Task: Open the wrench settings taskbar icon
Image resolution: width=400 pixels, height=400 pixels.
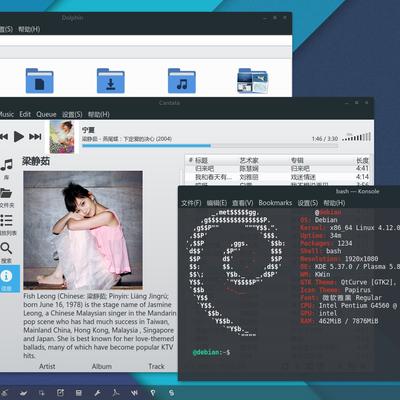Action: point(97,393)
